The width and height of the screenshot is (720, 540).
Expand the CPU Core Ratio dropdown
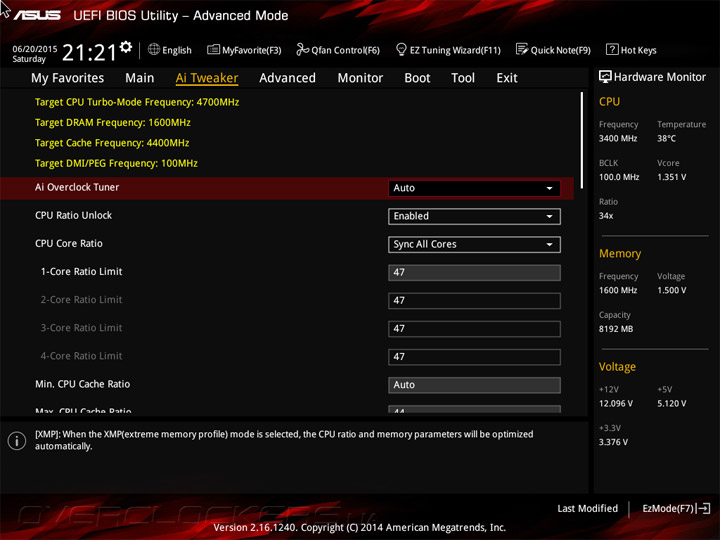coord(474,244)
